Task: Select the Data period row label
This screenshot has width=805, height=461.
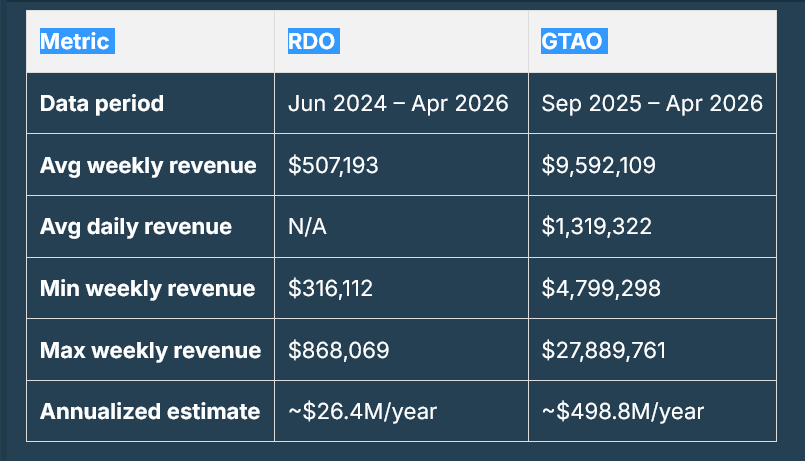Action: click(x=102, y=103)
